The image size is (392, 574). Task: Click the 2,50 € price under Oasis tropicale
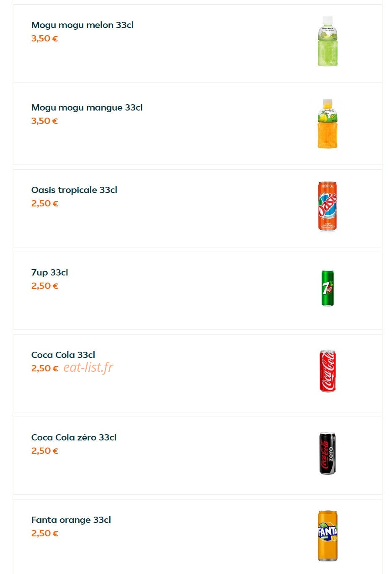(x=44, y=203)
